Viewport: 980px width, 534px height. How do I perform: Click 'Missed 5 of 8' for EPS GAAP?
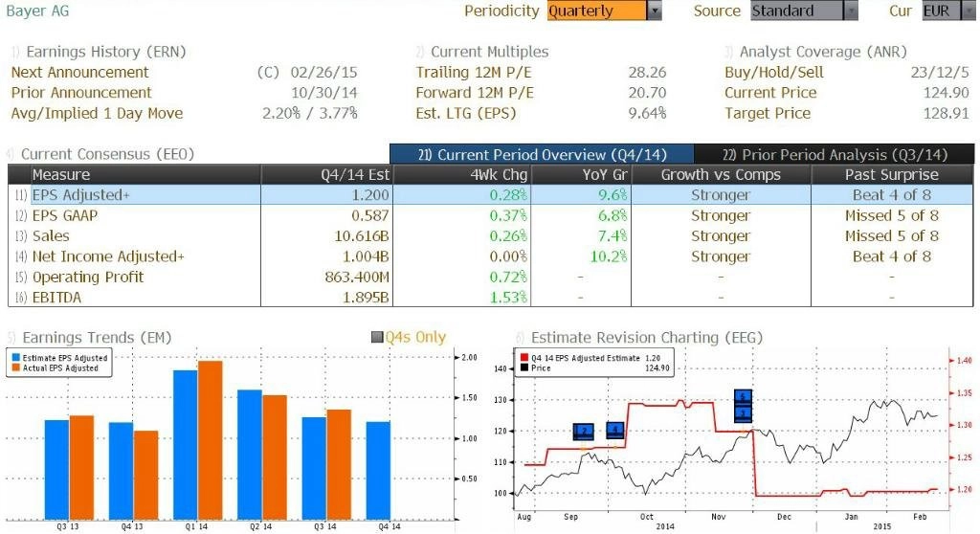pos(892,215)
